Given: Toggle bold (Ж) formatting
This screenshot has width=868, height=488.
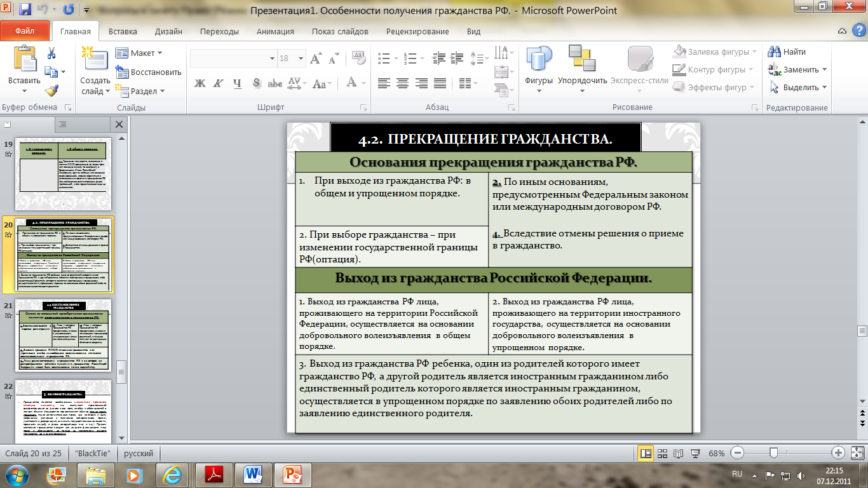Looking at the screenshot, I should pos(200,83).
